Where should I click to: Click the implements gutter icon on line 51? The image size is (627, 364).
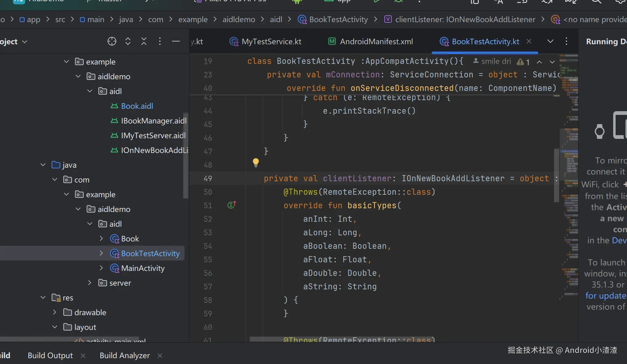[x=232, y=205]
